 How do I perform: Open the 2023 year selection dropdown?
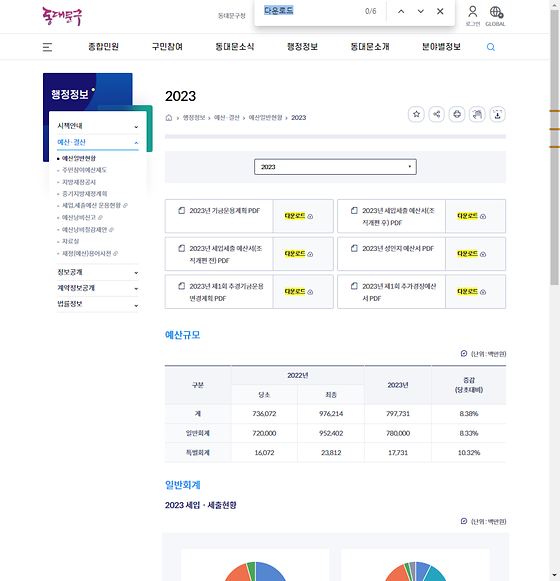point(335,167)
